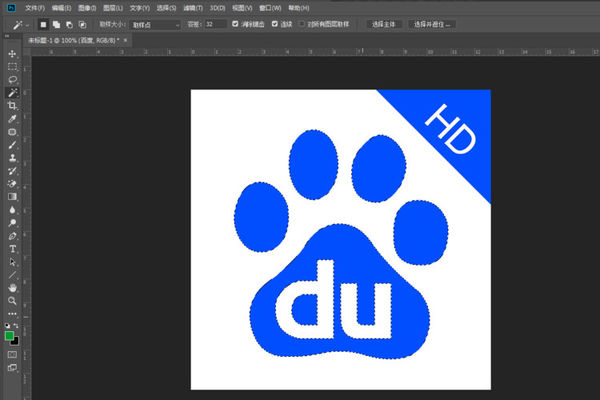This screenshot has width=600, height=400.
Task: Choose Subtract from Selection mode
Action: click(69, 24)
